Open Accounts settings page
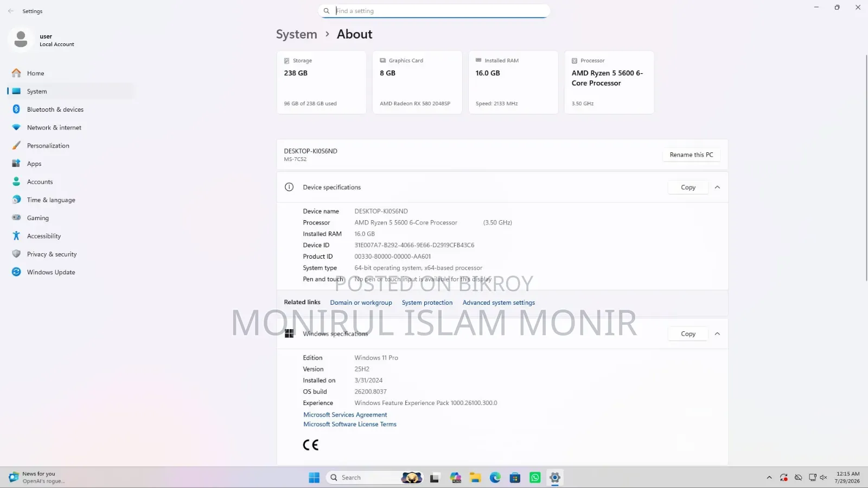 pyautogui.click(x=71, y=182)
